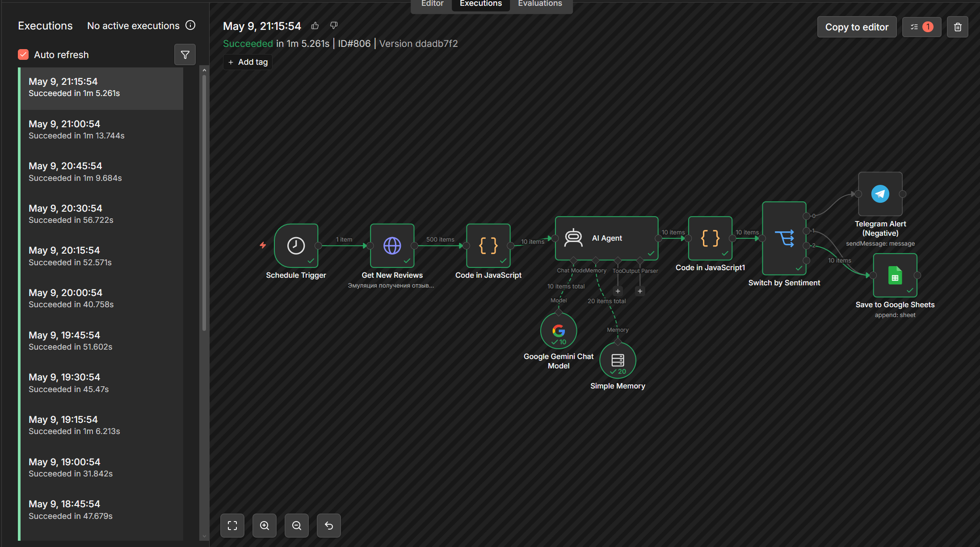This screenshot has height=547, width=980.
Task: Switch to the Executions tab
Action: pyautogui.click(x=481, y=4)
